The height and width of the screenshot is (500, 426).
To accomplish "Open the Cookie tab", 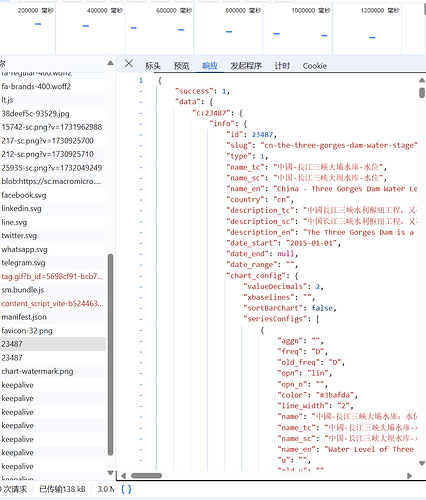I will pyautogui.click(x=315, y=66).
